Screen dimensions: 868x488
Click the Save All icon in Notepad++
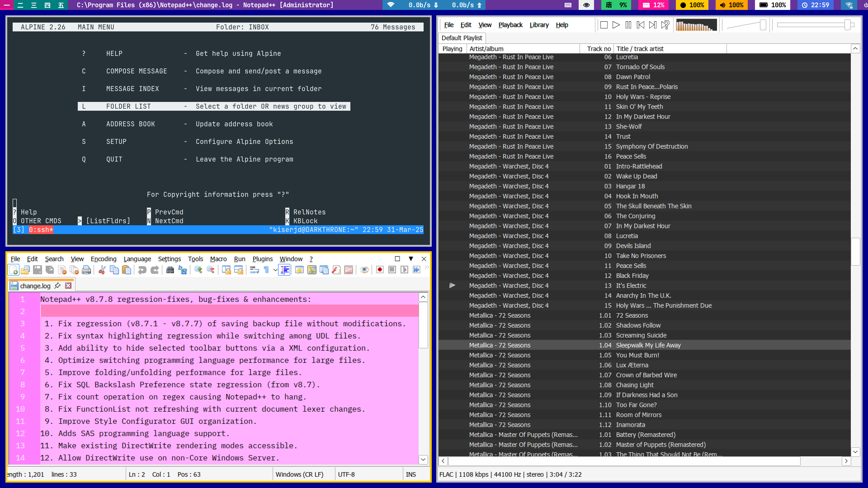click(x=50, y=270)
